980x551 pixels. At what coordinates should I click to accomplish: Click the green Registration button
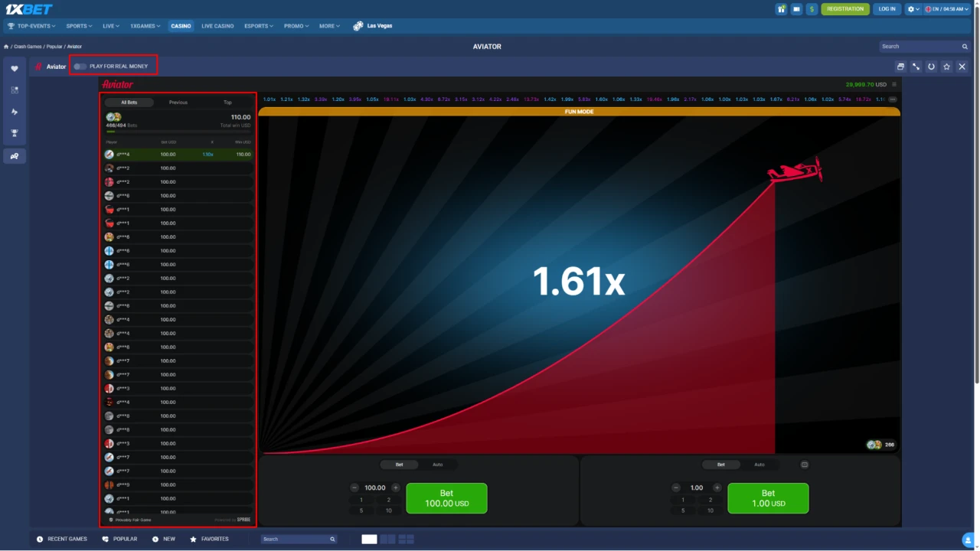pos(845,9)
